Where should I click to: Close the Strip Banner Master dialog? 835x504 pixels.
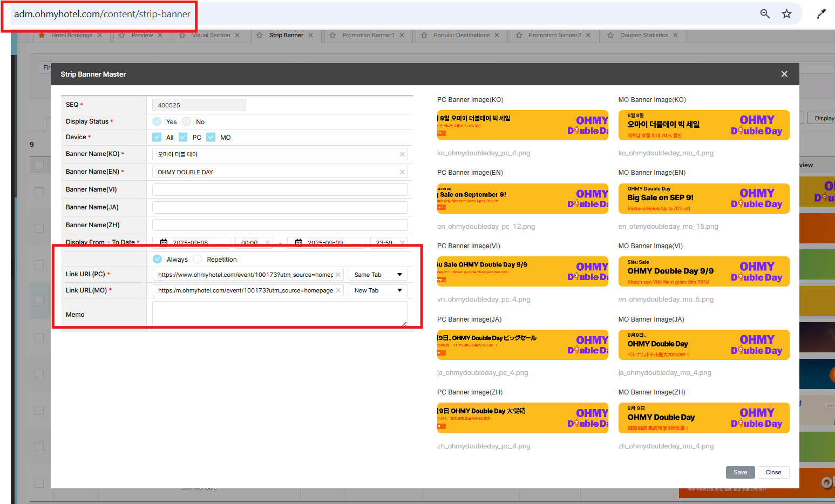pyautogui.click(x=784, y=74)
